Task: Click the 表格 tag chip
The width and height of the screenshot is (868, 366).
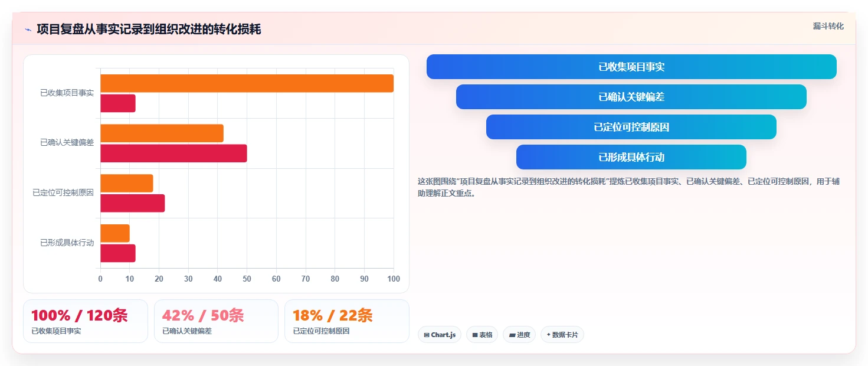Action: click(482, 335)
